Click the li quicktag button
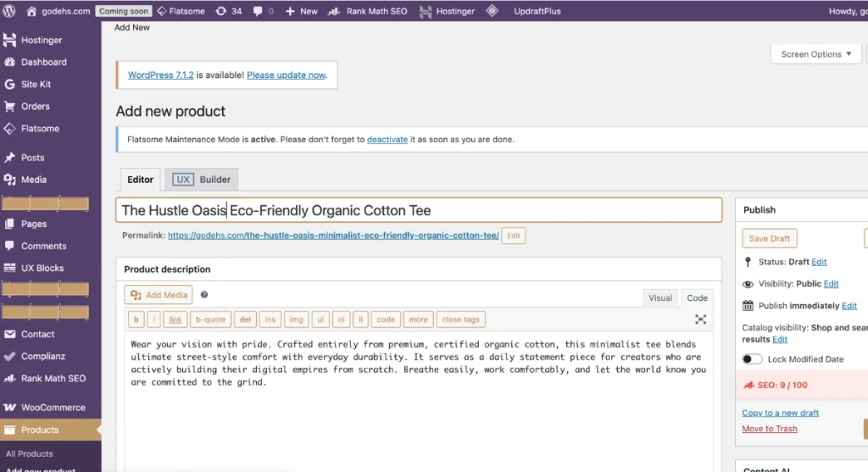 360,319
